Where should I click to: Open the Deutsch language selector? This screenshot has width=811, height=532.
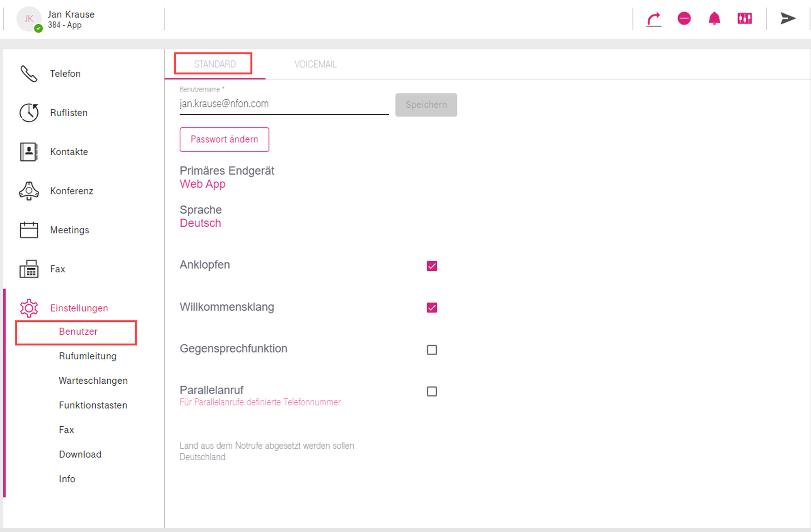coord(200,223)
